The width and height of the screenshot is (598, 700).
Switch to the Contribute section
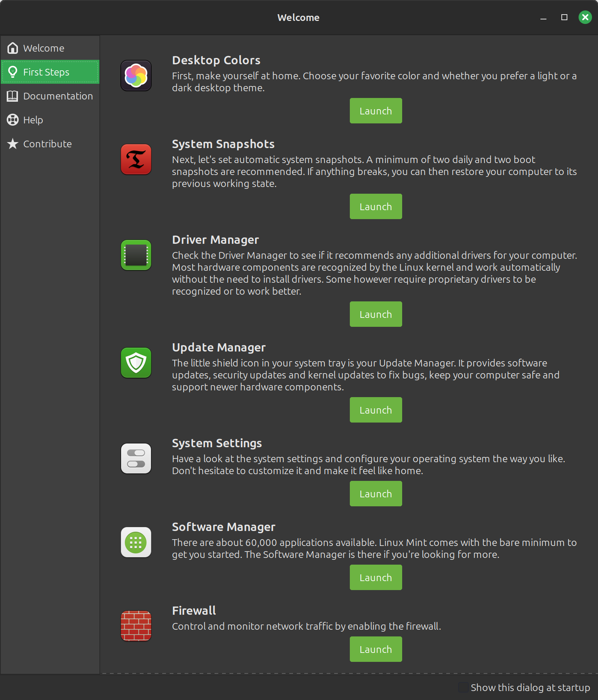point(50,144)
